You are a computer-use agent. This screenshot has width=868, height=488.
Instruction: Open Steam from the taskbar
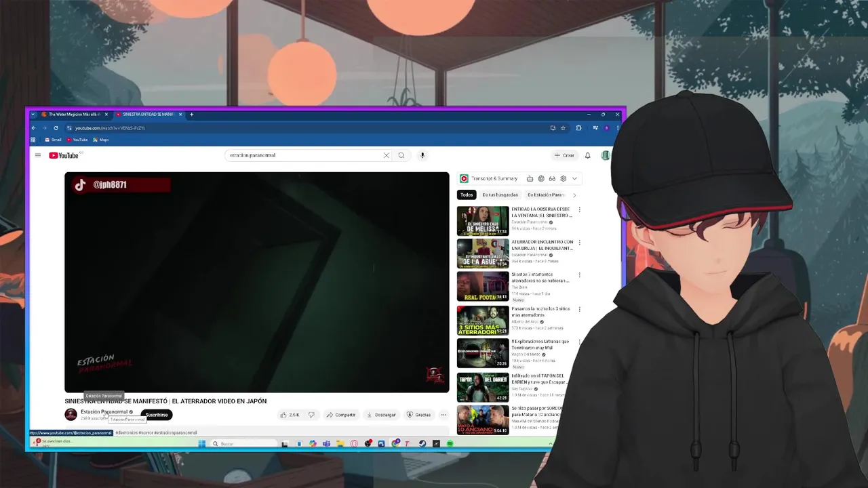422,444
